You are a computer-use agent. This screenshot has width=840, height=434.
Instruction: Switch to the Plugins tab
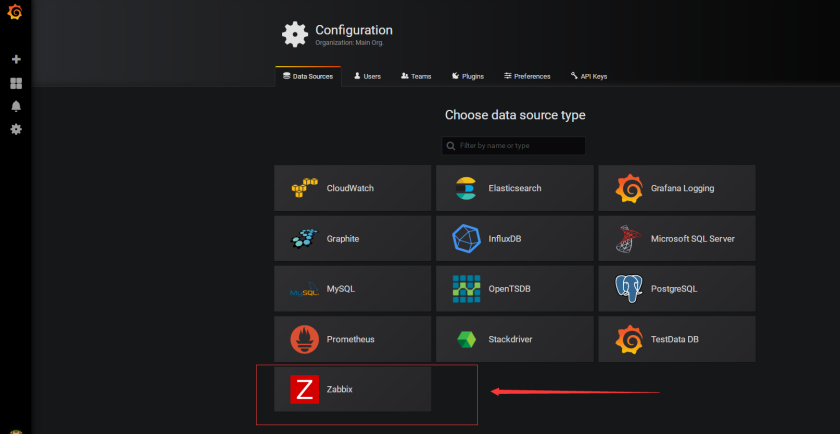pyautogui.click(x=468, y=76)
